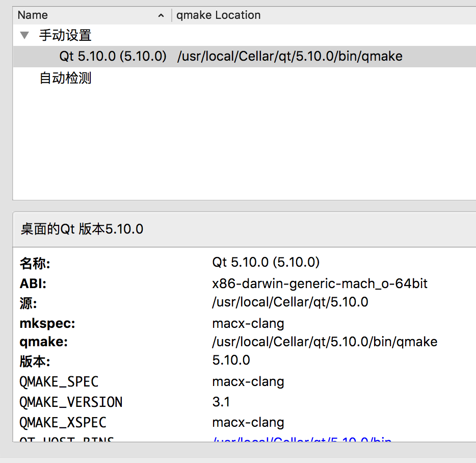This screenshot has width=476, height=463.
Task: Click the QMAKE_VERSION value 3.1
Action: 221,402
